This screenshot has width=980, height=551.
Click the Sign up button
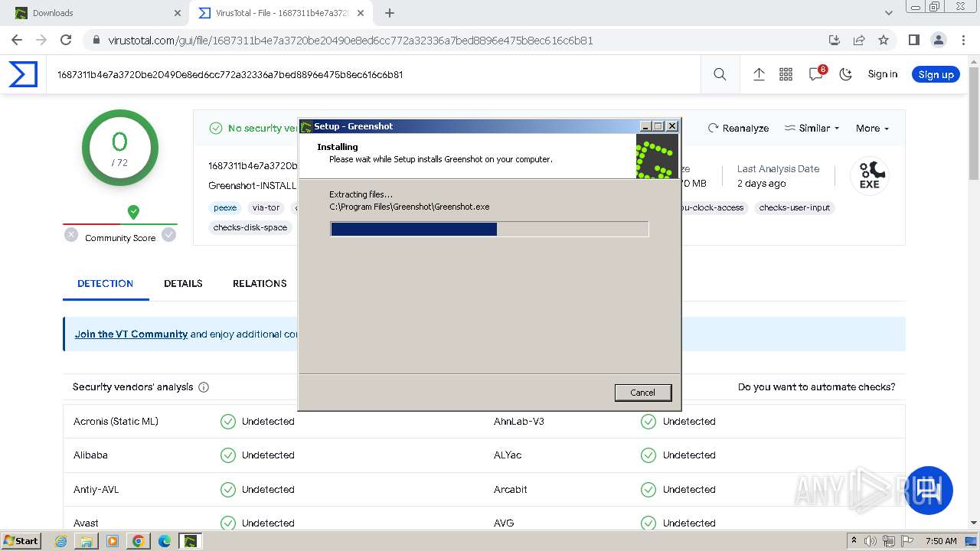click(936, 74)
